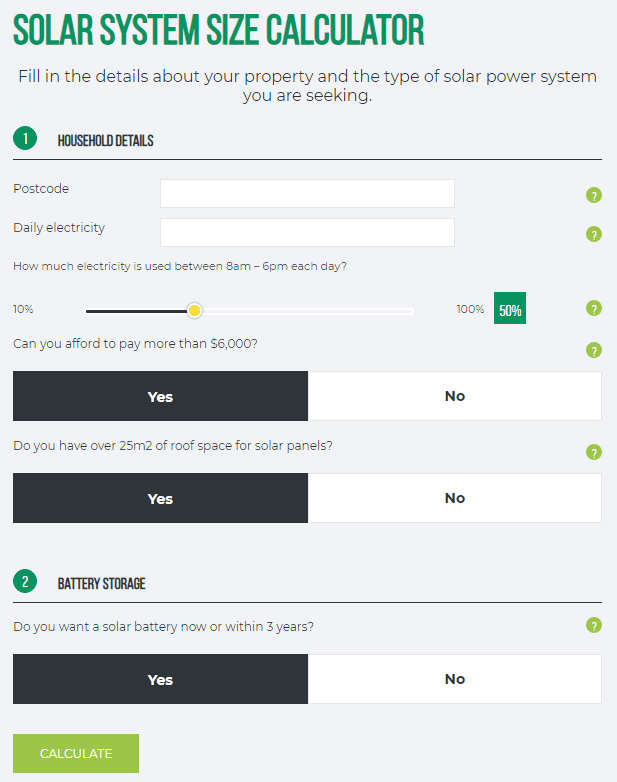Image resolution: width=617 pixels, height=782 pixels.
Task: Select the step 1 green circle icon
Action: pos(25,138)
